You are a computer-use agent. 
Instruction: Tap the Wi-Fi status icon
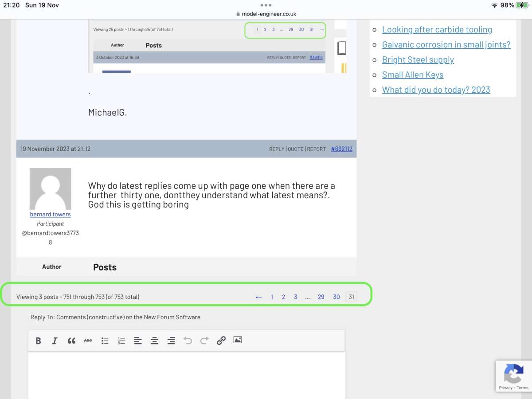pos(494,5)
